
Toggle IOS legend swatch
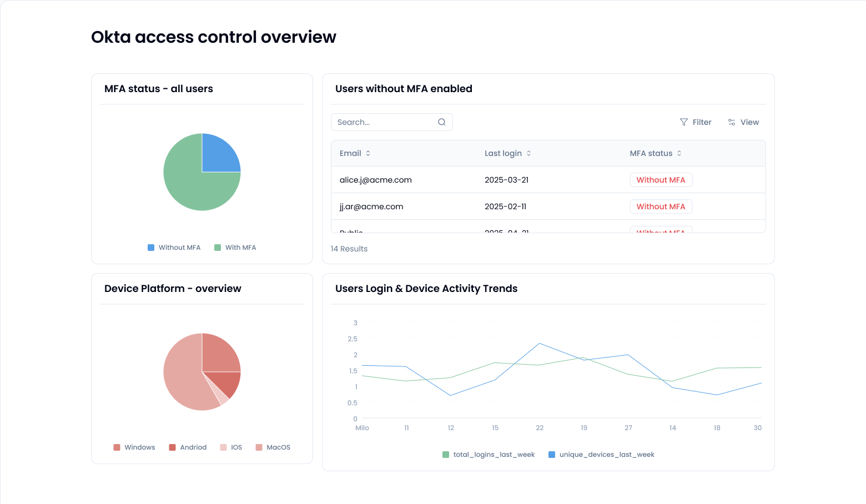tap(224, 447)
